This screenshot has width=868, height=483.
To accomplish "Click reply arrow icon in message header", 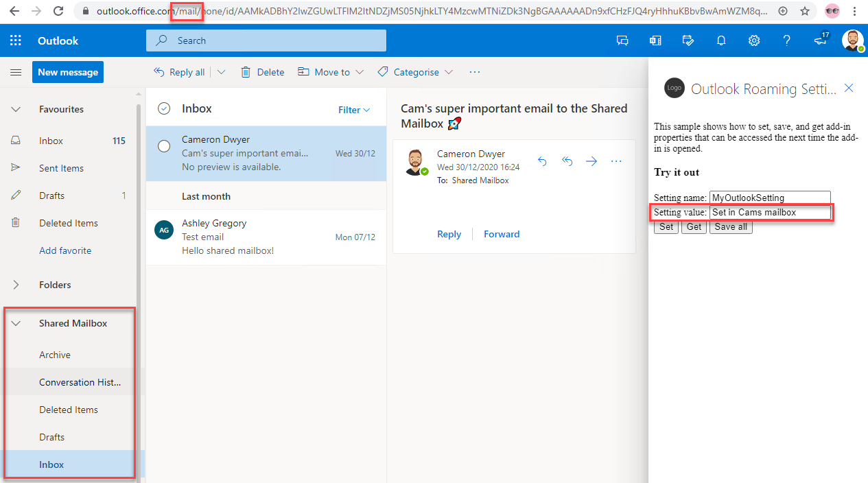I will [x=542, y=161].
